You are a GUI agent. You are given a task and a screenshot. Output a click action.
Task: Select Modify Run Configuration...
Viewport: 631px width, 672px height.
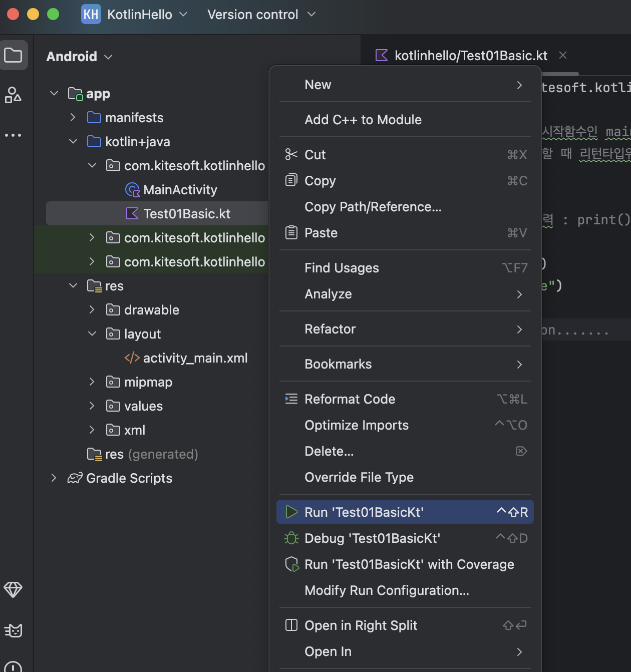click(x=405, y=590)
